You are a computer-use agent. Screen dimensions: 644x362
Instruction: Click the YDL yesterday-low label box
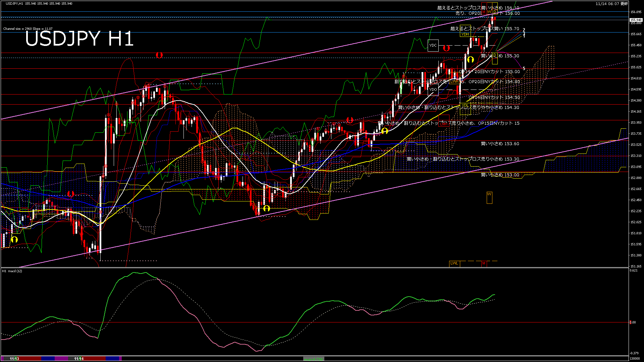click(x=465, y=106)
